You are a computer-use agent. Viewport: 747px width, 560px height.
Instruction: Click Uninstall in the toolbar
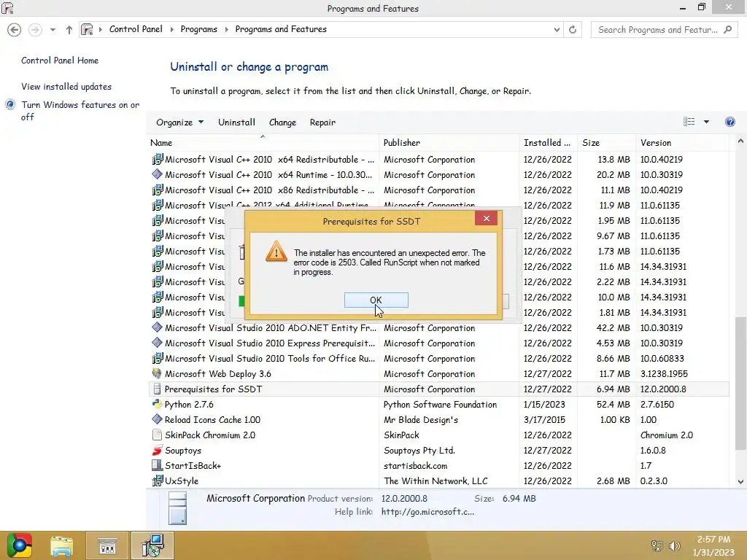tap(237, 122)
